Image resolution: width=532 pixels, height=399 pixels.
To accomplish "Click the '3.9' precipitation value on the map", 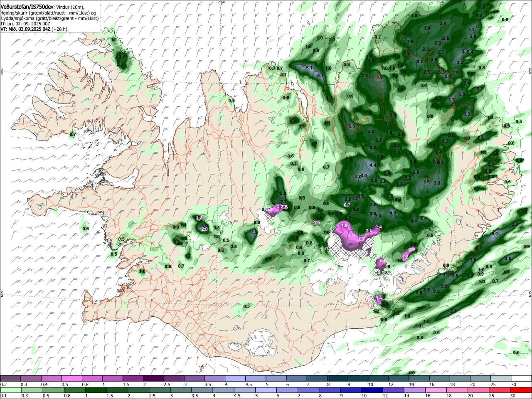I will click(379, 78).
